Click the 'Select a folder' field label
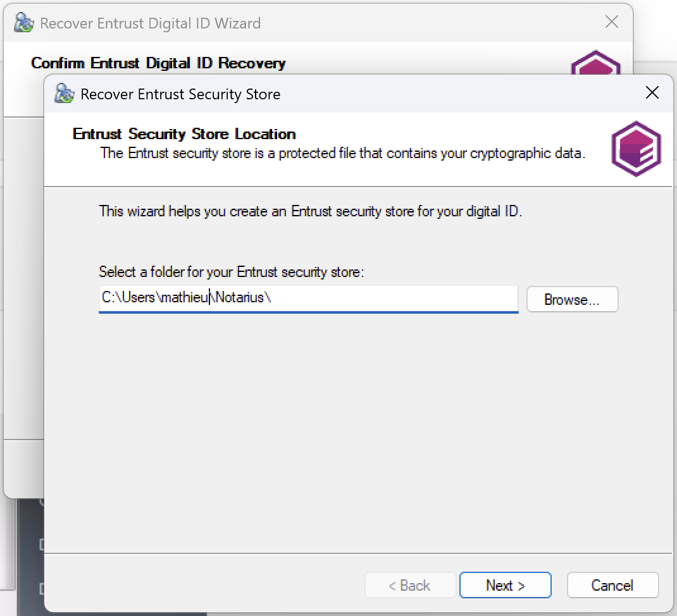 point(232,272)
